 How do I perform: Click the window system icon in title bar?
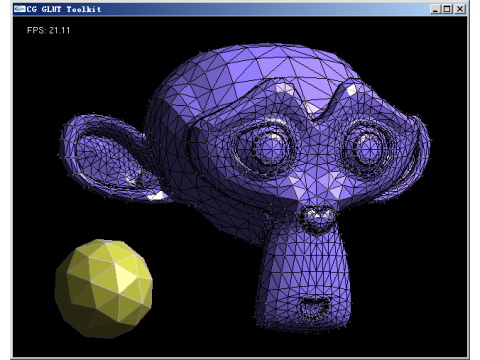19,9
